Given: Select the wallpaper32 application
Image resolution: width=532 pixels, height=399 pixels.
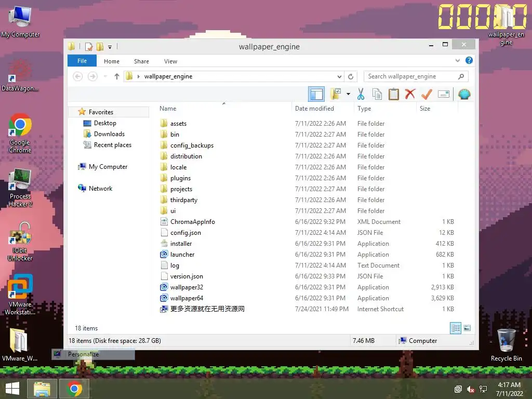Looking at the screenshot, I should click(x=187, y=287).
